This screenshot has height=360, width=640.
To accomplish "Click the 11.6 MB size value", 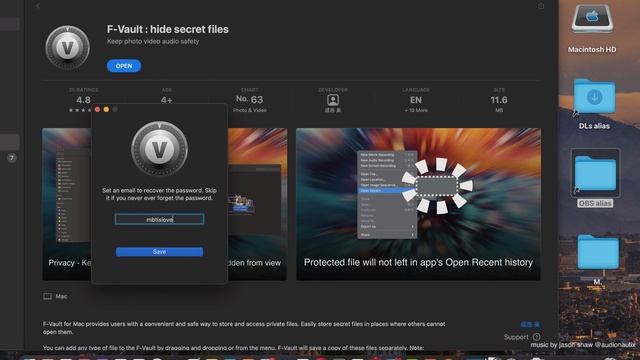I will click(499, 100).
